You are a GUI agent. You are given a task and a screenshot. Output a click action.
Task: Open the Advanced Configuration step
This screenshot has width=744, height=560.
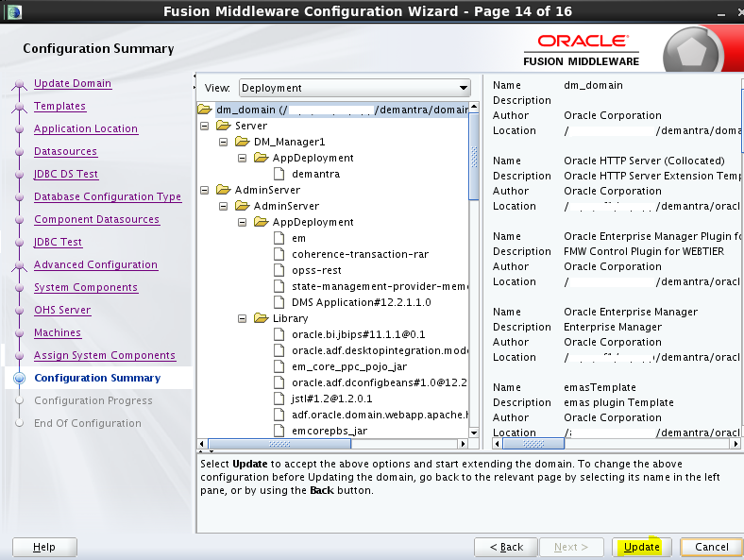[96, 264]
